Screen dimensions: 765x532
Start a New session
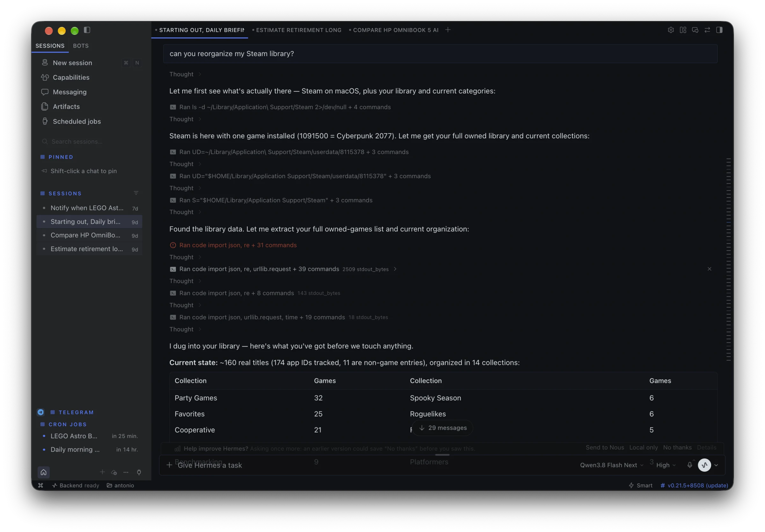coord(89,62)
